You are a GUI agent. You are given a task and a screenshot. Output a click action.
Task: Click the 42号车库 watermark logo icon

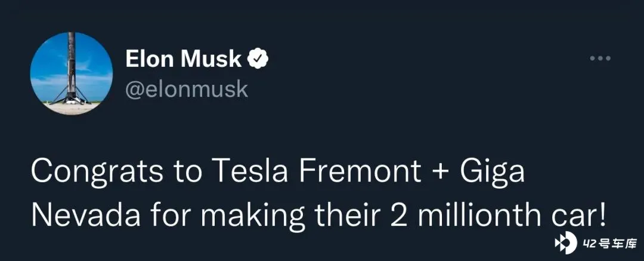point(566,244)
